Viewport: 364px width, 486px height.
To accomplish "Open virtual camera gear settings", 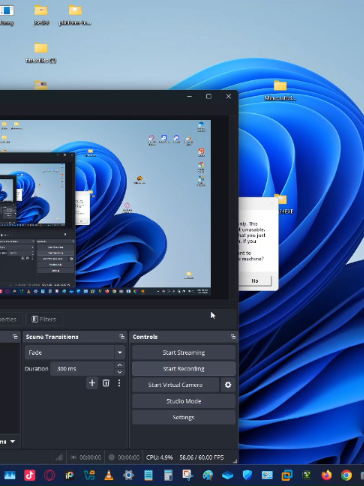I will pos(228,385).
